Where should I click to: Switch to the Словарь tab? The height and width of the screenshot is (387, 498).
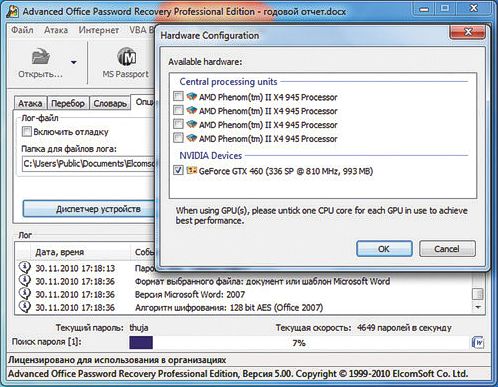[x=110, y=103]
